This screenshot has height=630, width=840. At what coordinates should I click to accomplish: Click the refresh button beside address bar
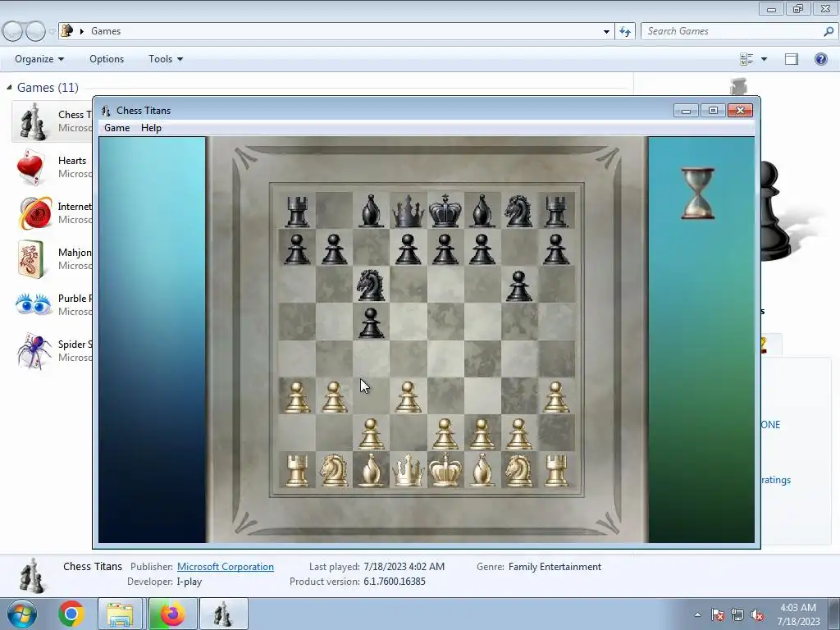coord(624,32)
